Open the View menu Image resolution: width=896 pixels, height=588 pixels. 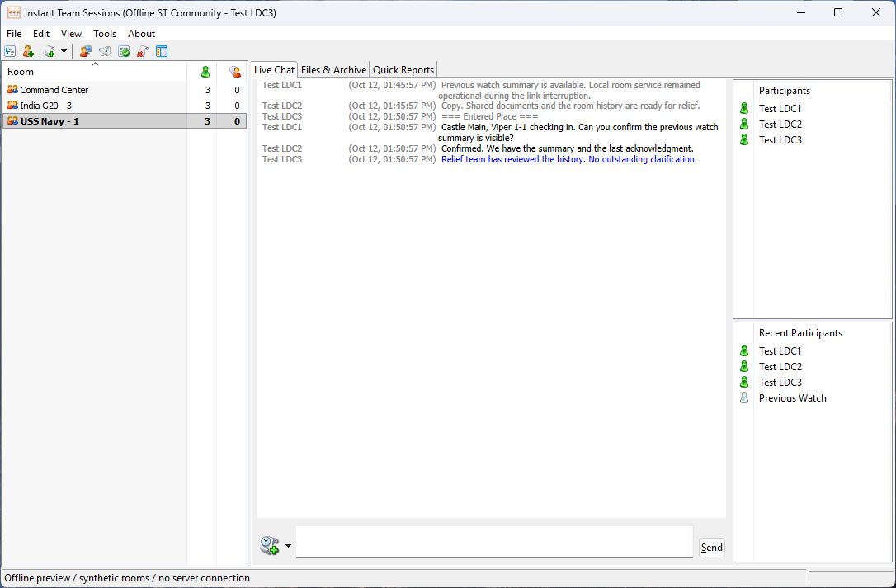72,34
